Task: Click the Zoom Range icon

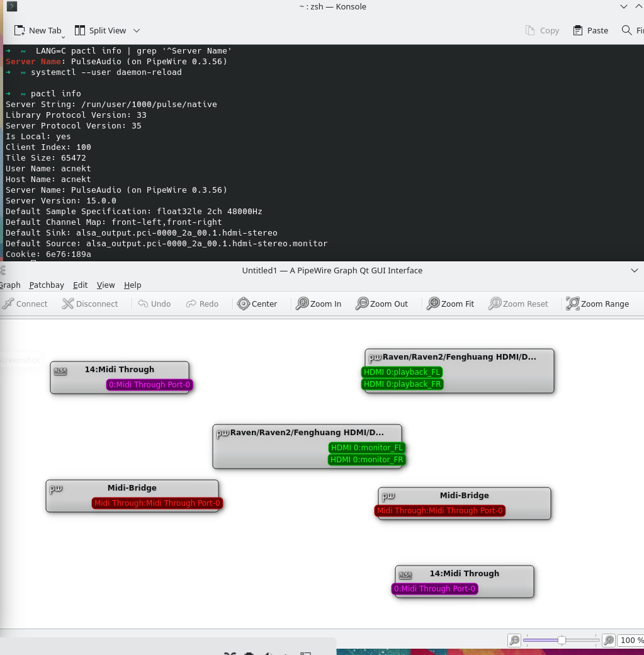Action: [x=573, y=304]
